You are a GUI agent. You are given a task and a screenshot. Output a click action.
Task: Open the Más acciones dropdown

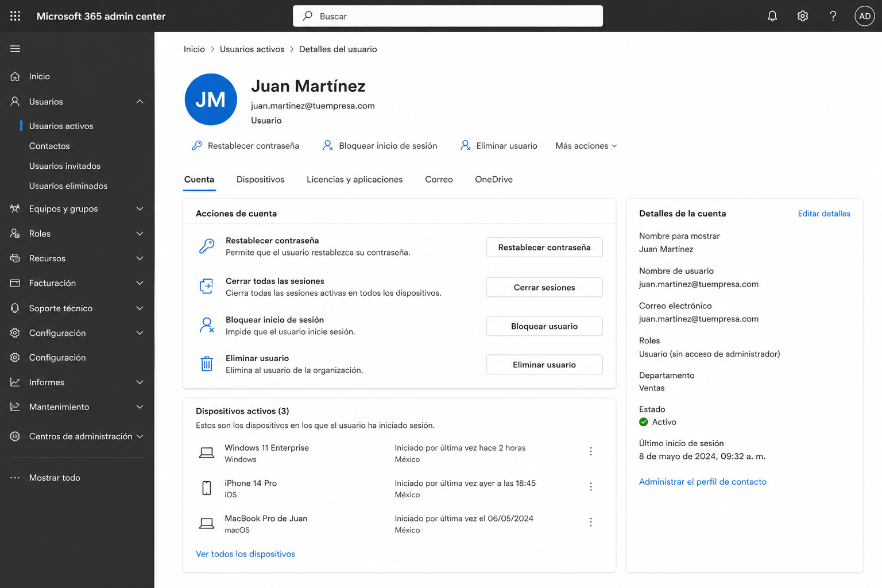coord(586,146)
